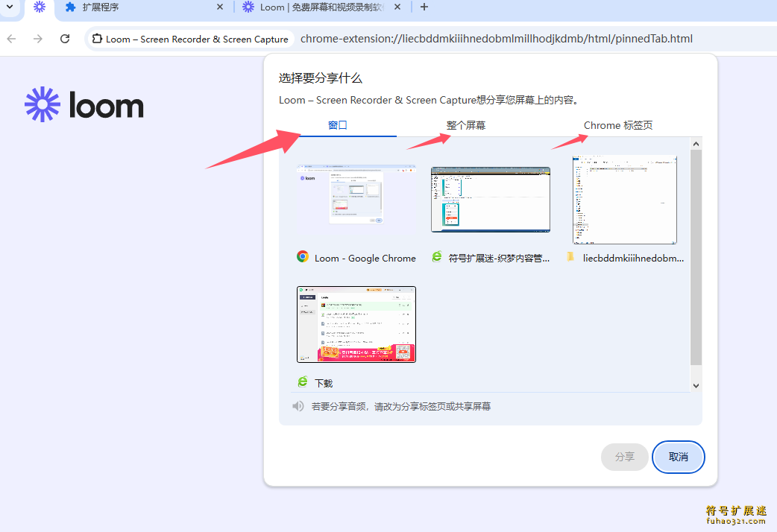The image size is (777, 532).
Task: Click the 下载 window label
Action: coord(324,384)
